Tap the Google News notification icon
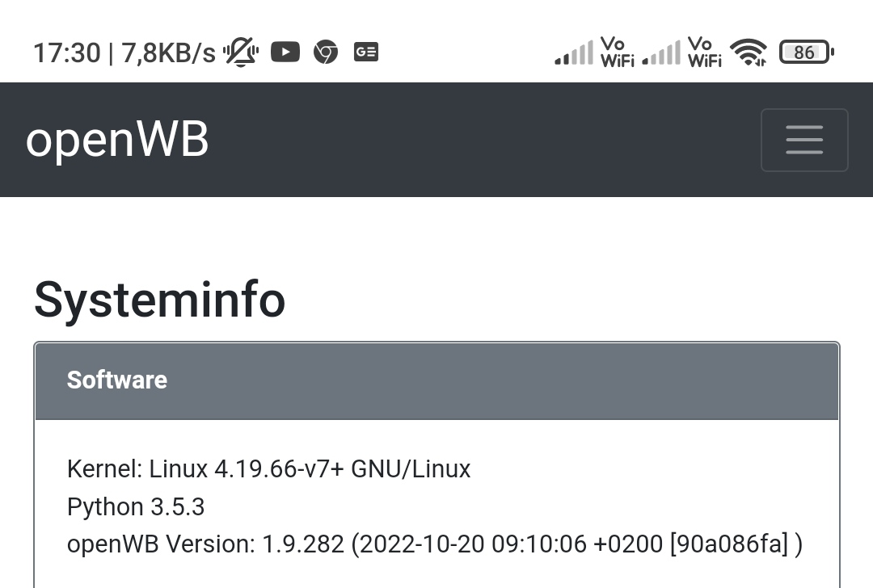The image size is (873, 588). tap(366, 52)
